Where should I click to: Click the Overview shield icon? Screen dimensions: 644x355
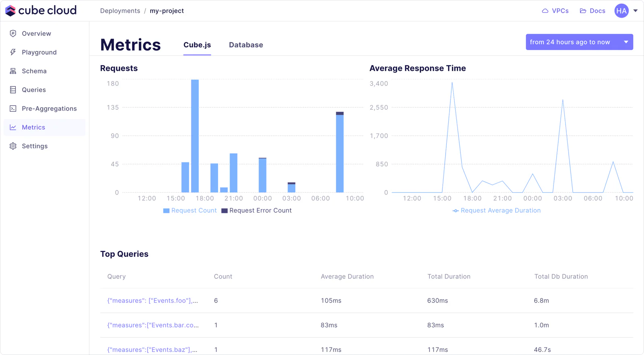pos(13,33)
